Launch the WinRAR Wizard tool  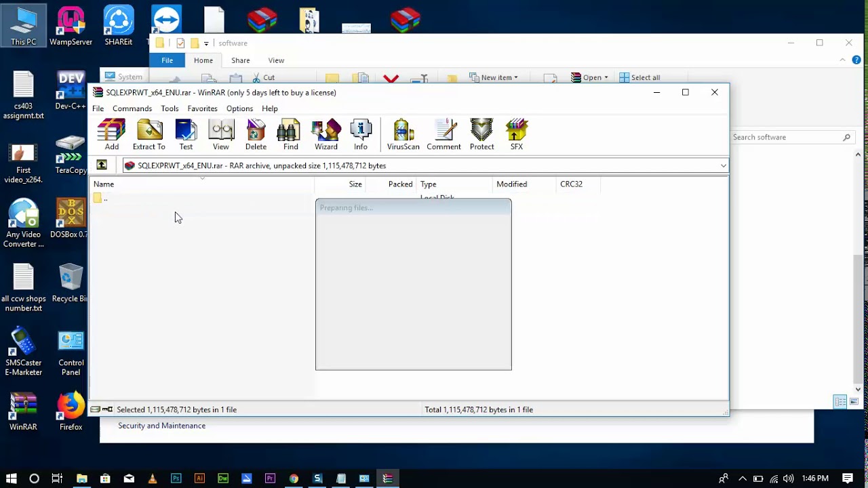pyautogui.click(x=326, y=134)
